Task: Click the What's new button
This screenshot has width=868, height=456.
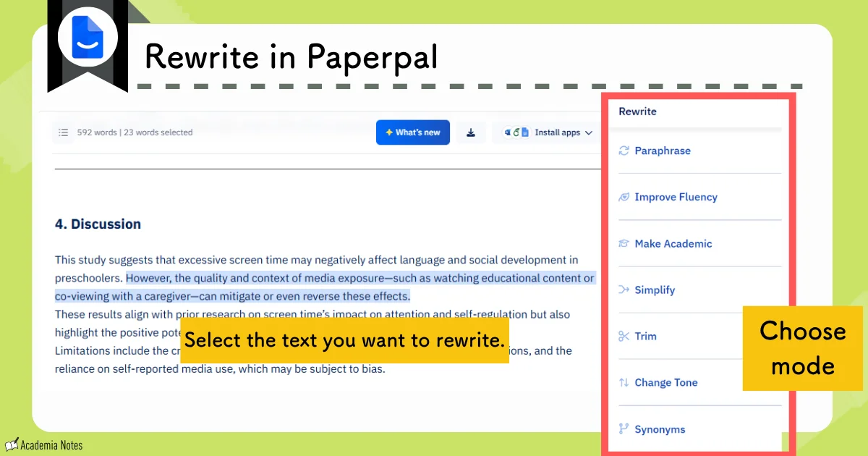Action: pyautogui.click(x=413, y=132)
